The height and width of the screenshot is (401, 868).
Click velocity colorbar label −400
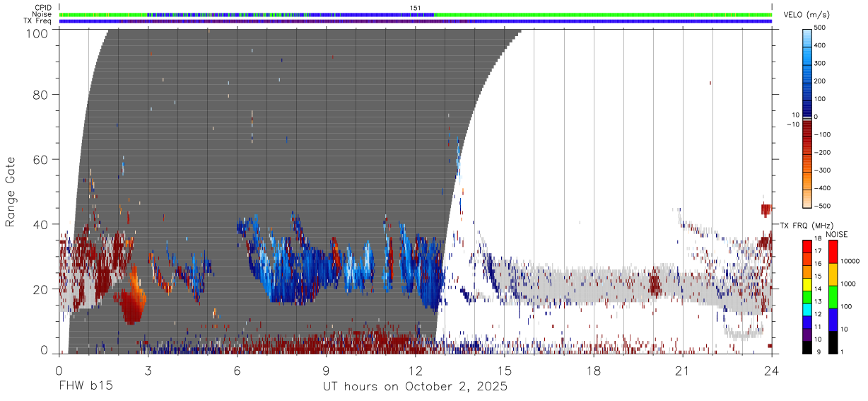(823, 188)
